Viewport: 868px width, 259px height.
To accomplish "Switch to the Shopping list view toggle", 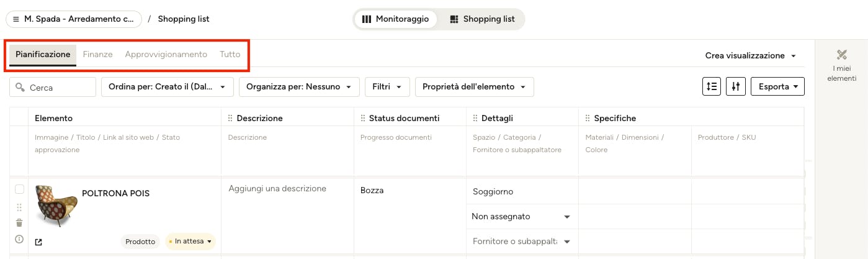I will [x=482, y=19].
